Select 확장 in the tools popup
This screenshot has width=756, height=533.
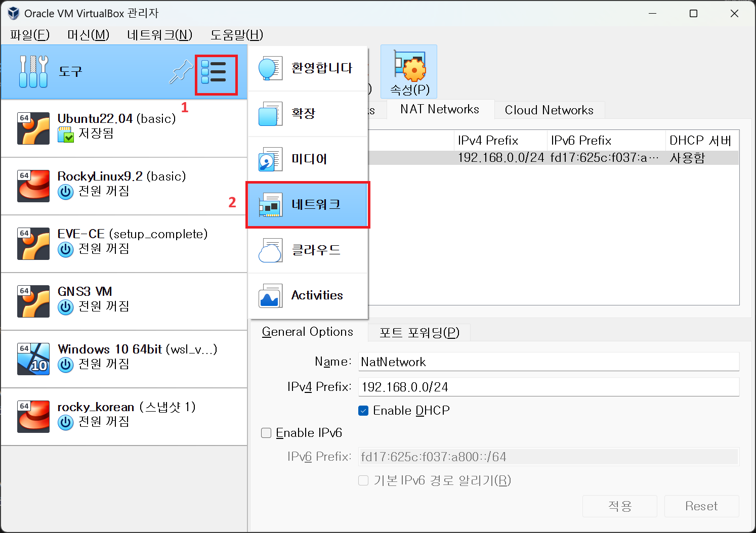[x=308, y=114]
